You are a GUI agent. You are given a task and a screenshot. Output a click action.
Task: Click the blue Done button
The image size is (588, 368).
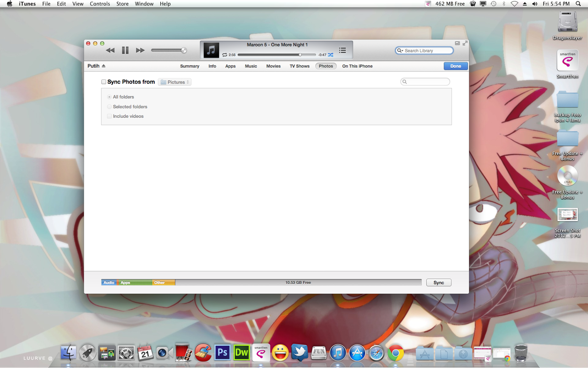pyautogui.click(x=456, y=66)
